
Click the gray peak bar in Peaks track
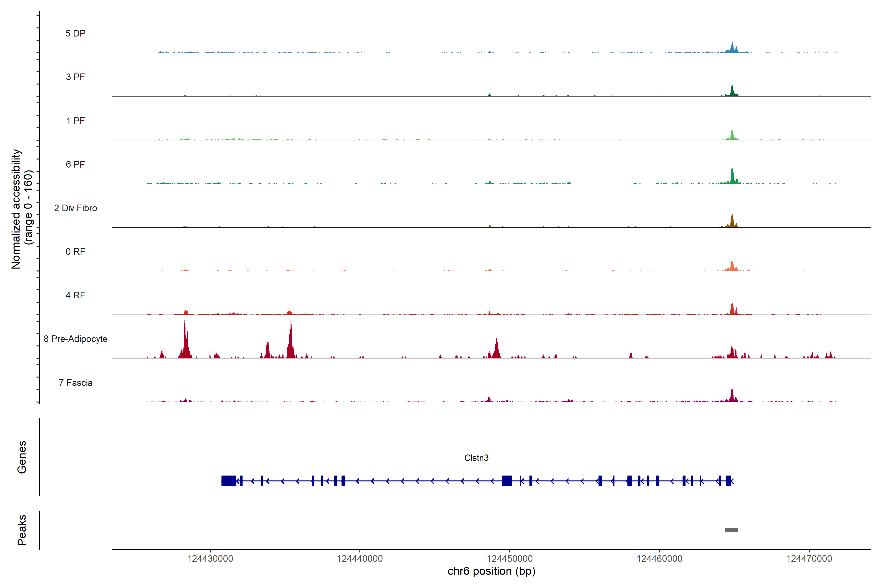pyautogui.click(x=731, y=530)
